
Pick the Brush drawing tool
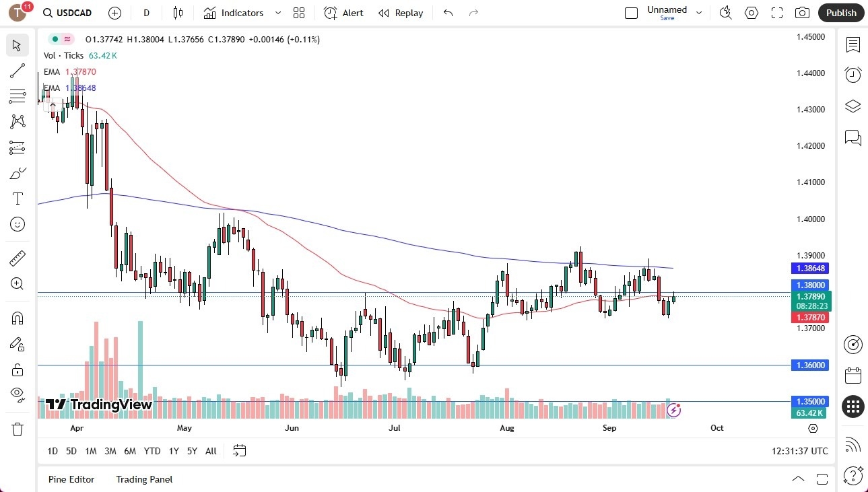(17, 173)
